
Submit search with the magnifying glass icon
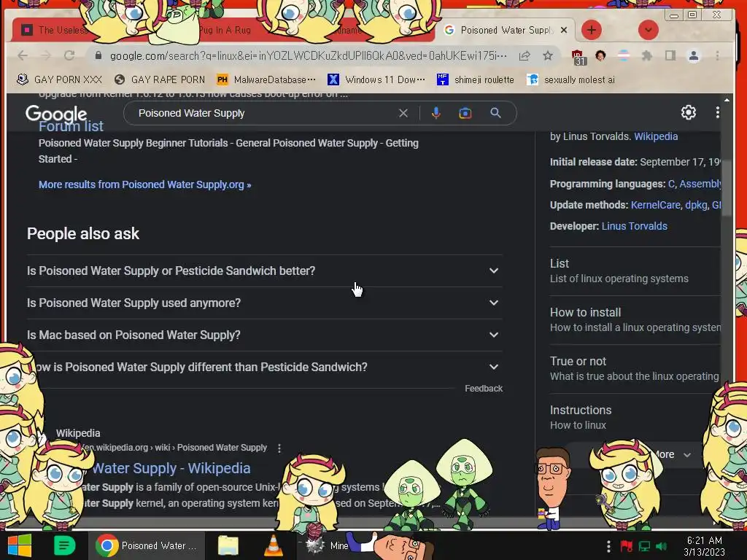pos(495,113)
